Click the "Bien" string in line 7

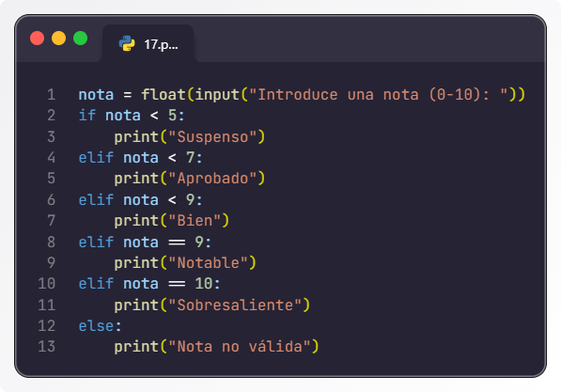click(195, 221)
